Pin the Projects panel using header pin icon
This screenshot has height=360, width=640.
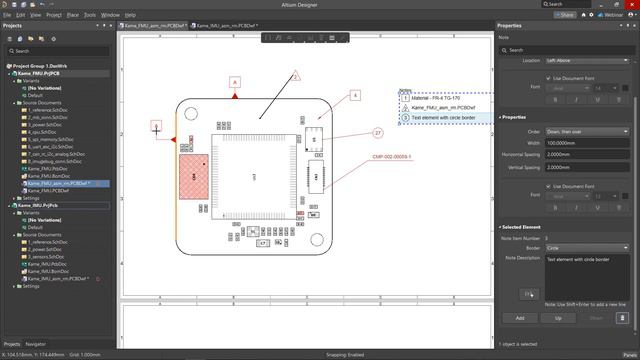(x=104, y=25)
